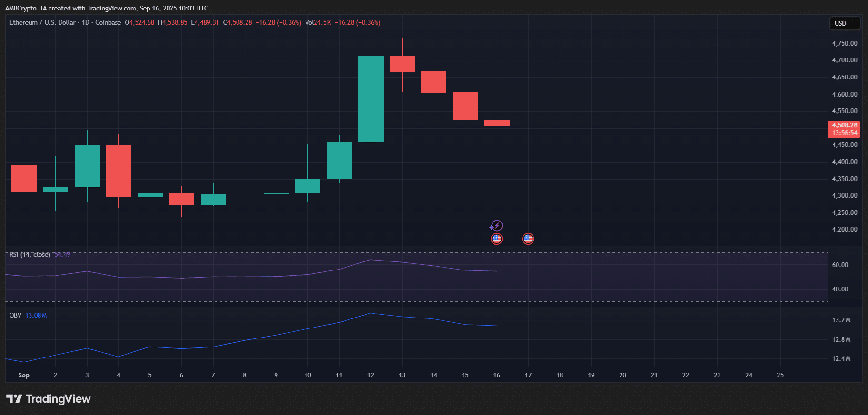
Task: Open the USD currency selector
Action: (x=845, y=23)
